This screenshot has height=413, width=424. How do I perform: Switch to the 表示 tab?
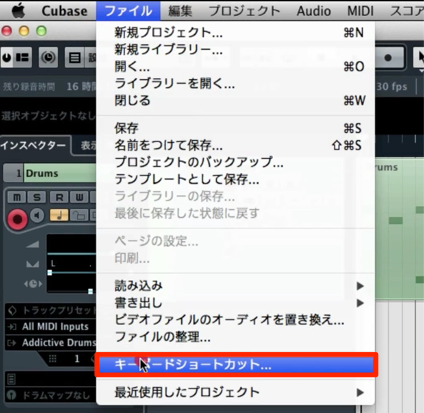point(88,145)
